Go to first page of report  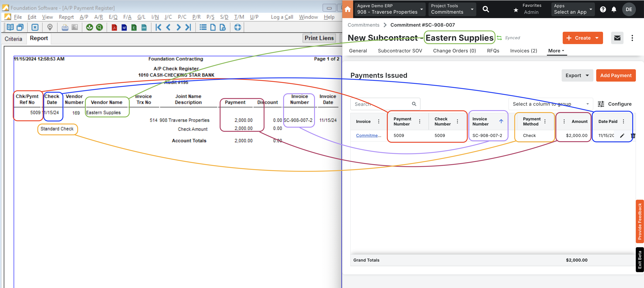(x=158, y=27)
